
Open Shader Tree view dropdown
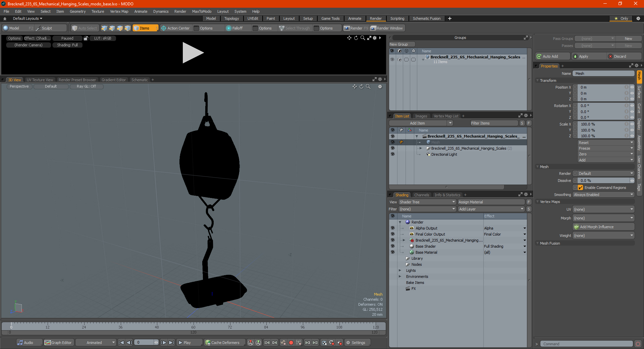[x=427, y=202]
